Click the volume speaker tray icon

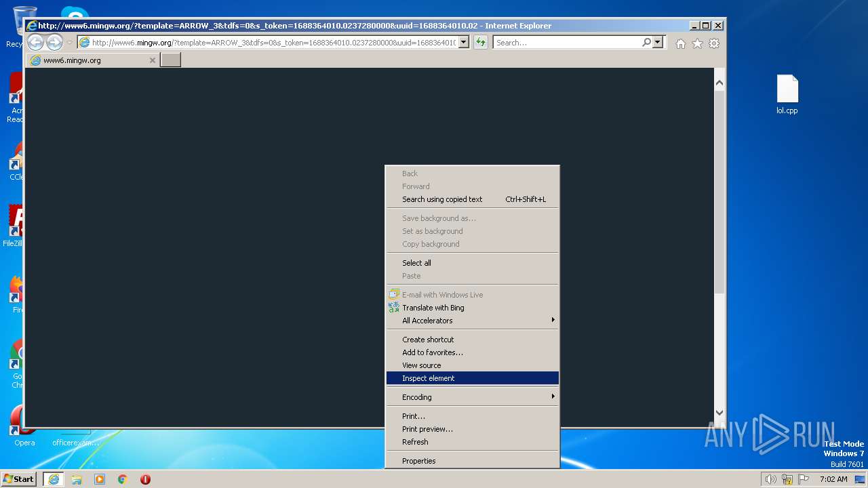tap(770, 479)
